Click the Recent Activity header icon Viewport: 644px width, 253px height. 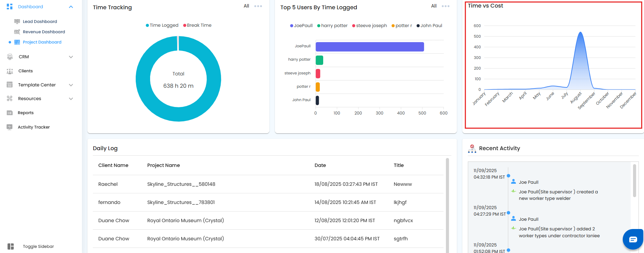(x=472, y=148)
